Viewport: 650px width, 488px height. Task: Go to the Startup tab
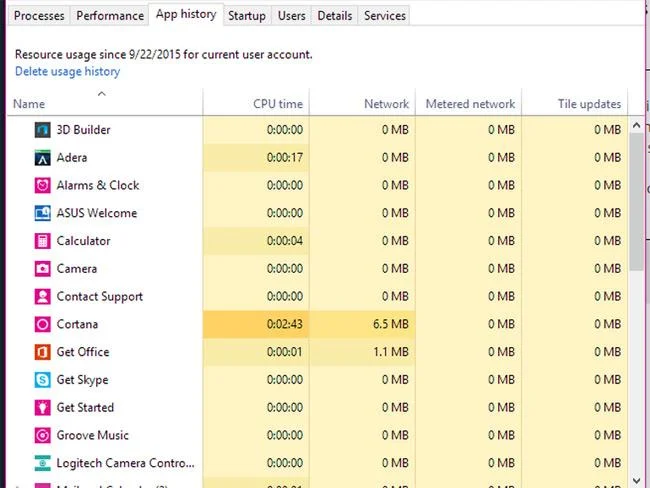point(247,16)
